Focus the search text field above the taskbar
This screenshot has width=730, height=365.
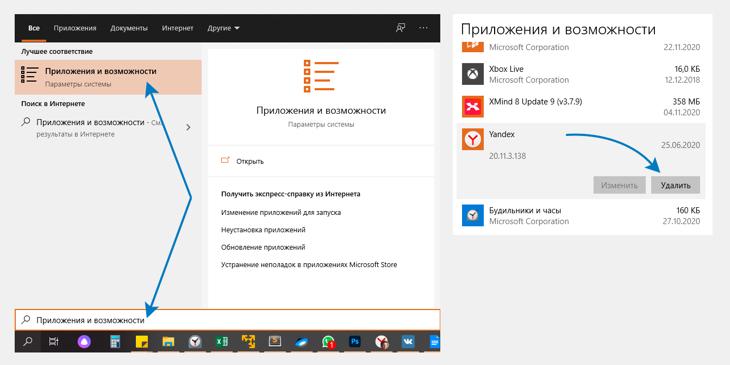[227, 320]
